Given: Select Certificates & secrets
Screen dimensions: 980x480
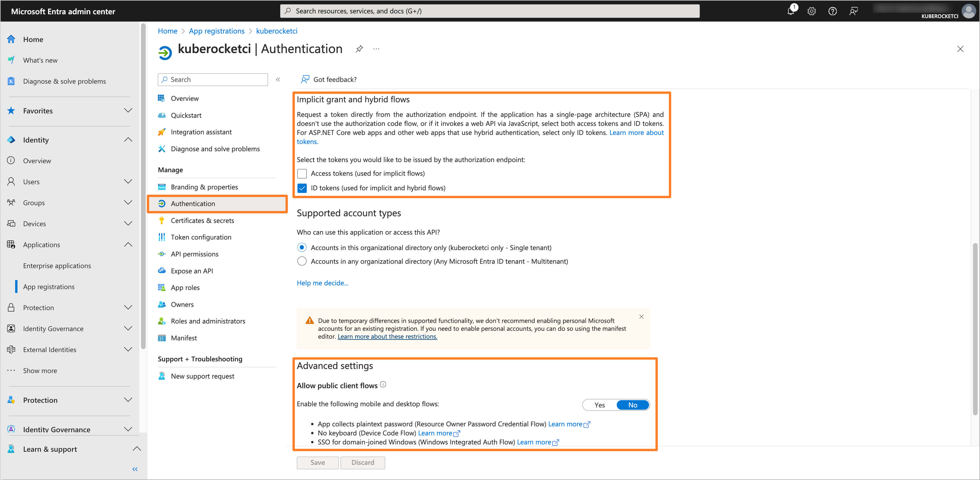Looking at the screenshot, I should (202, 220).
